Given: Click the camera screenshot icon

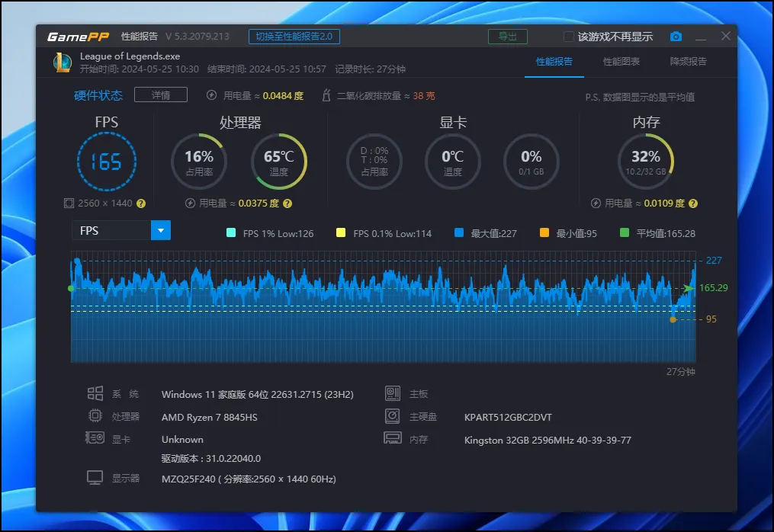Looking at the screenshot, I should click(676, 37).
